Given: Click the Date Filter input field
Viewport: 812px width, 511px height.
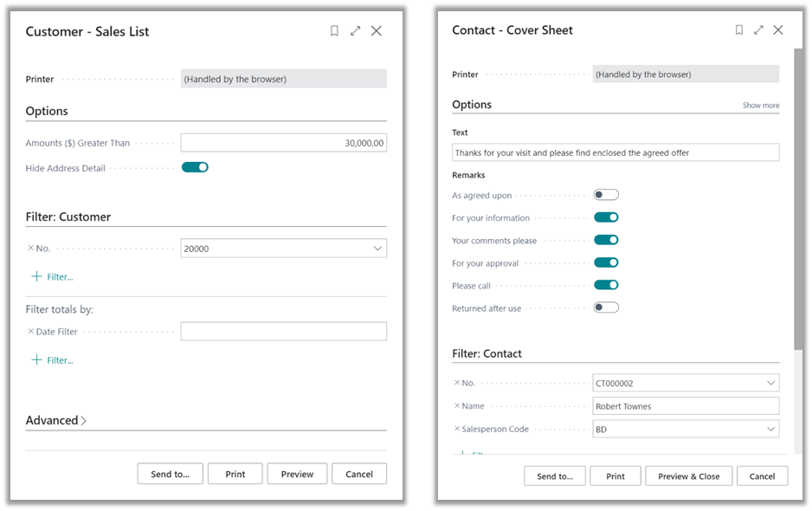Looking at the screenshot, I should [x=283, y=332].
